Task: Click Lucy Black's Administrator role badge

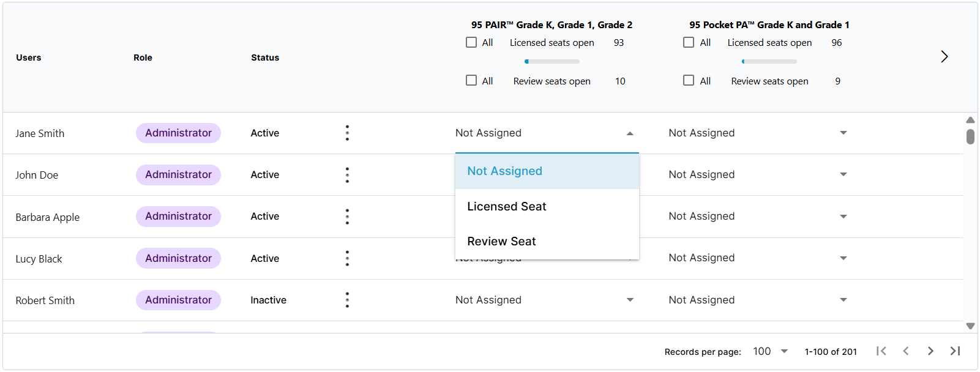Action: [x=178, y=258]
